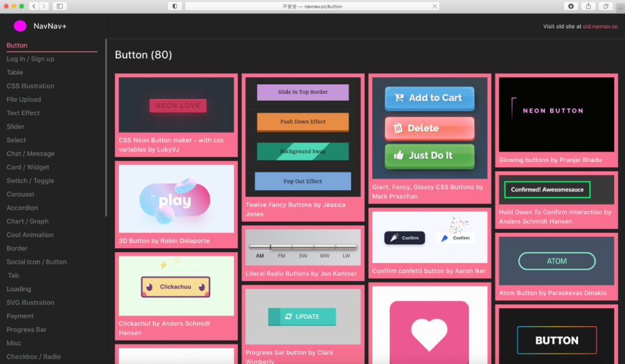The height and width of the screenshot is (364, 625).
Task: Click the green Just Do It button
Action: pos(429,156)
